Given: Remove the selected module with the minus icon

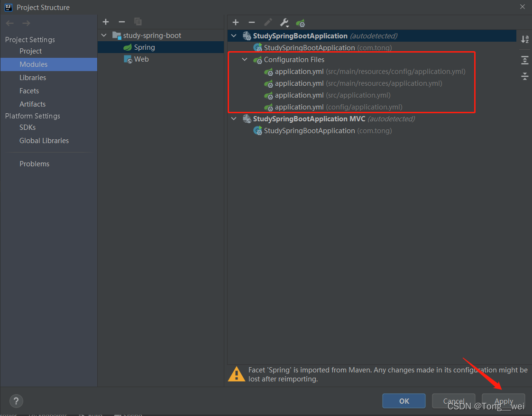Looking at the screenshot, I should pyautogui.click(x=122, y=22).
